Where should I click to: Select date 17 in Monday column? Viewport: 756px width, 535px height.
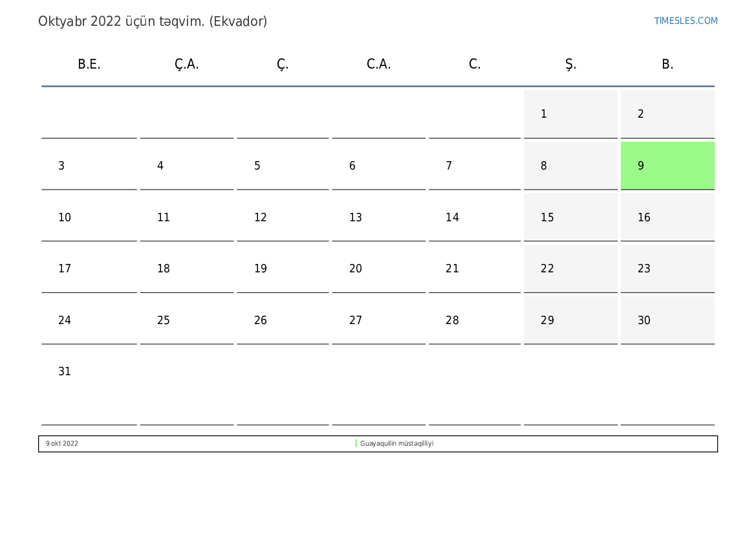(x=89, y=268)
